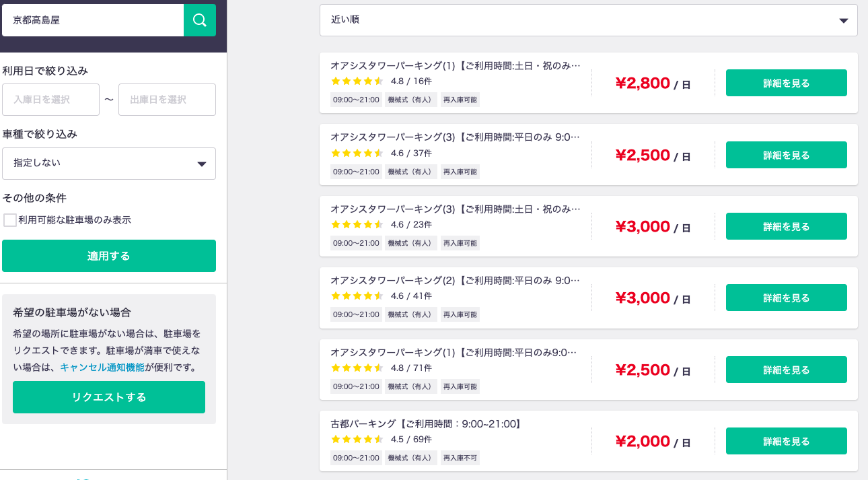Open the 近い順 sort dropdown
The height and width of the screenshot is (480, 868).
pos(588,20)
